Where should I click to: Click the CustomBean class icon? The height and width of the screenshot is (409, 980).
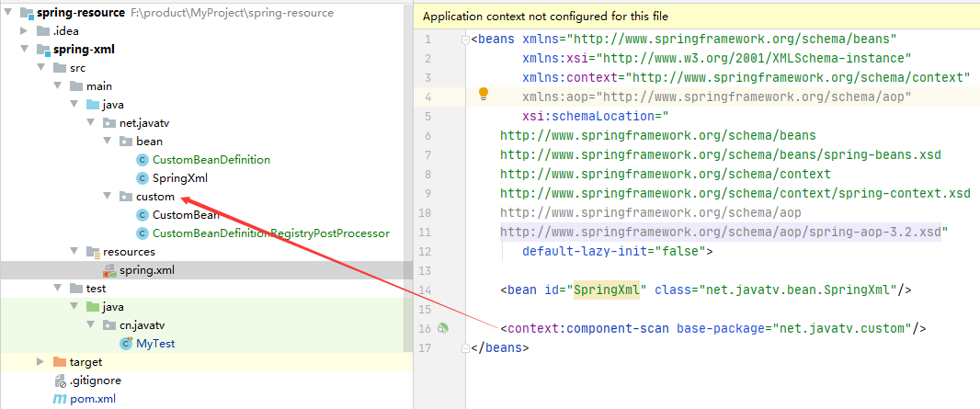[142, 215]
